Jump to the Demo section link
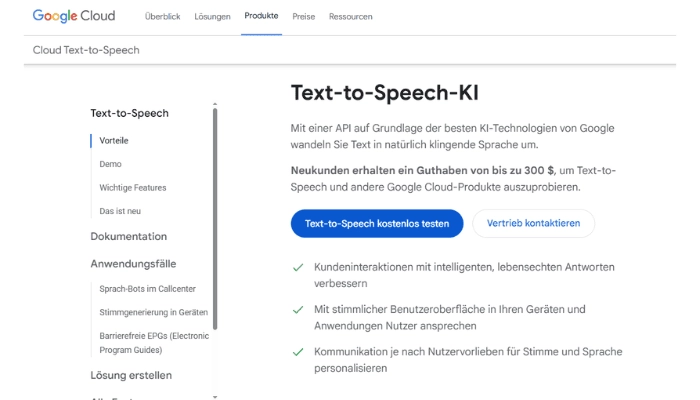 (110, 164)
